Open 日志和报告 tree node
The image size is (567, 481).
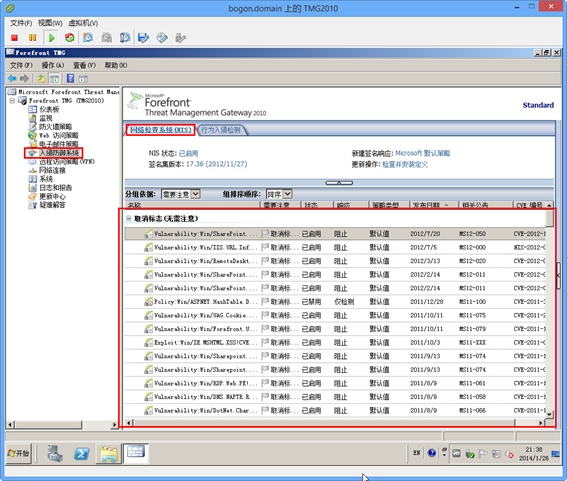click(x=55, y=187)
